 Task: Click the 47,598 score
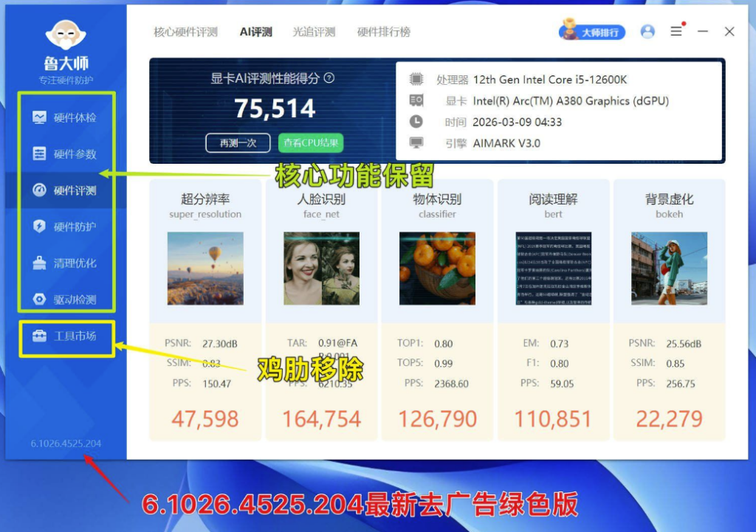pos(205,419)
